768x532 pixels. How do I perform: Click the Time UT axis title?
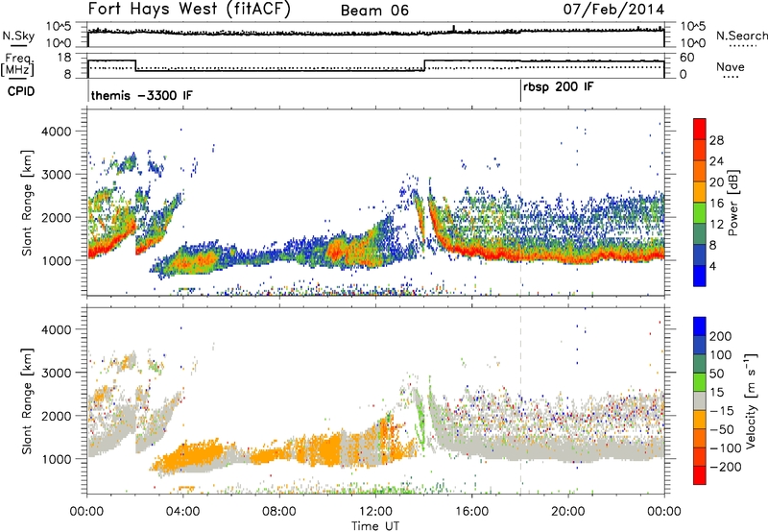pyautogui.click(x=375, y=525)
